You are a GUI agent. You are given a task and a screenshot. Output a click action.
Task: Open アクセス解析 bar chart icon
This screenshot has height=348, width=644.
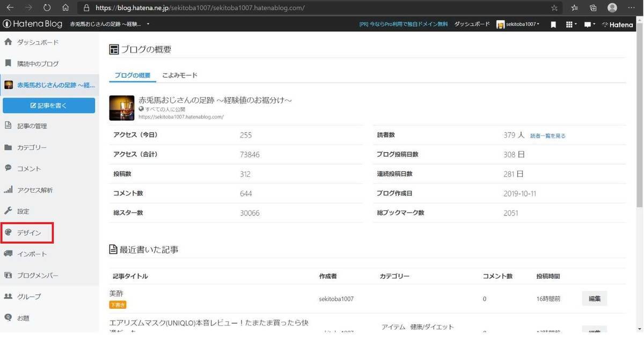(x=8, y=190)
